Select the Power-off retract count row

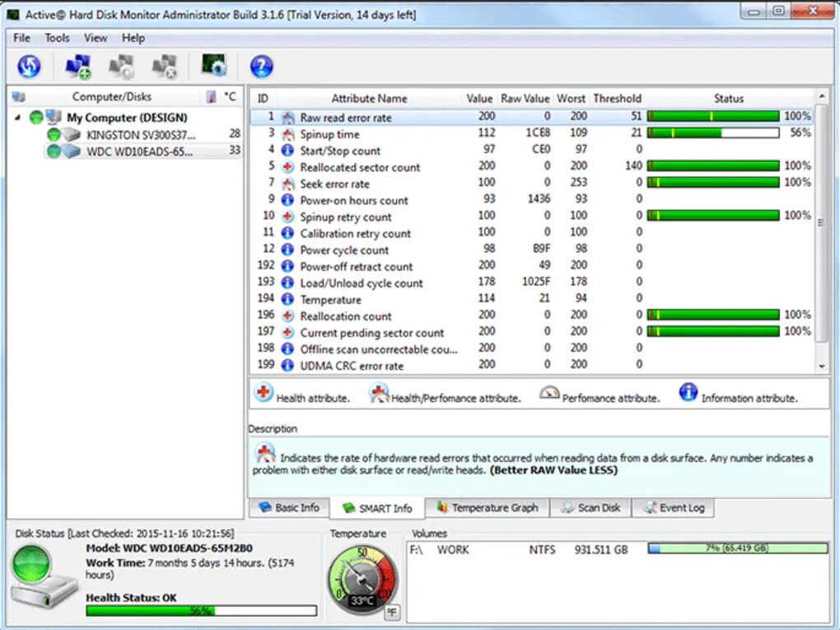point(532,266)
